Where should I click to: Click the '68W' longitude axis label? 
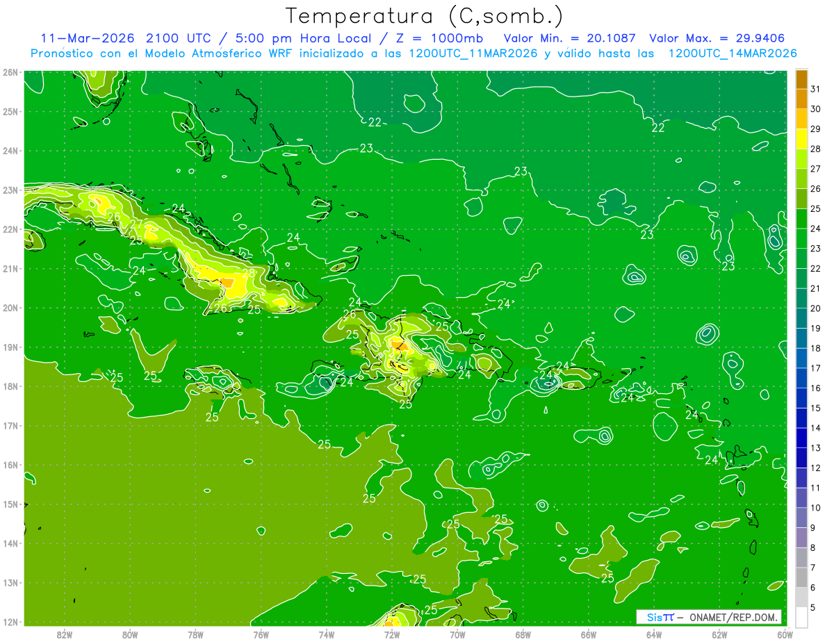[x=523, y=634]
